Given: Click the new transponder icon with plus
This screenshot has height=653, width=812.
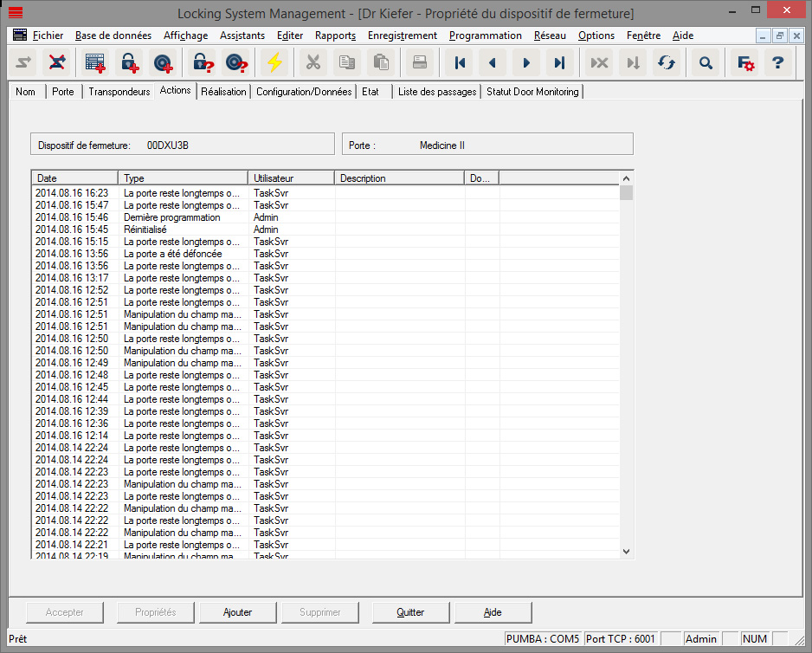Looking at the screenshot, I should [162, 63].
